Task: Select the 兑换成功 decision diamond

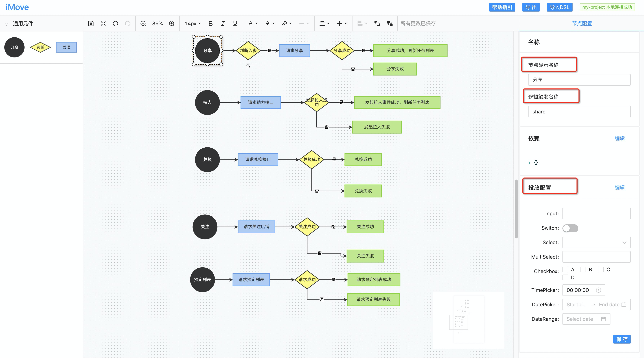Action: (x=312, y=159)
